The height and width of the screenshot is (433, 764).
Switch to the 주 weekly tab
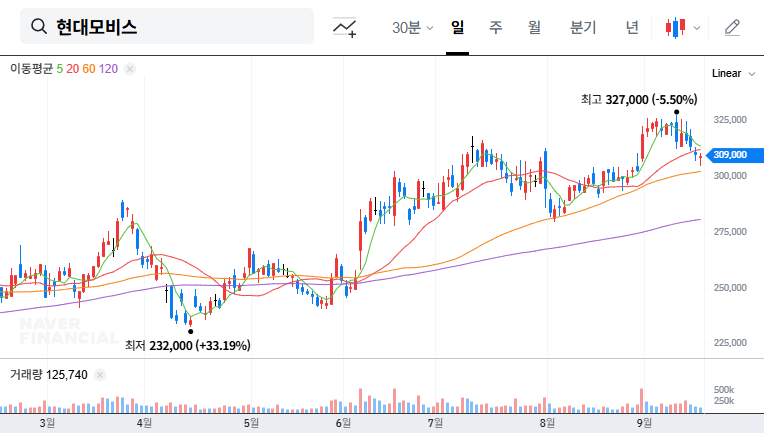pyautogui.click(x=496, y=27)
